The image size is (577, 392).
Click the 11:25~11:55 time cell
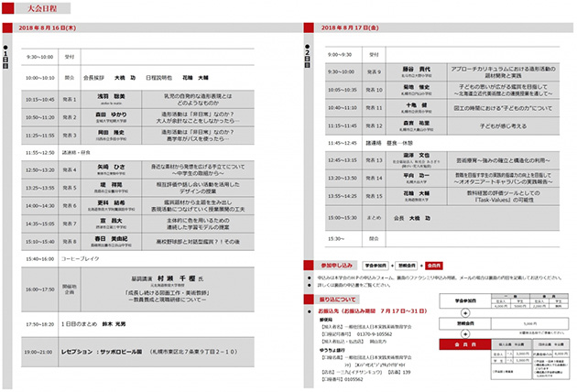coord(39,136)
